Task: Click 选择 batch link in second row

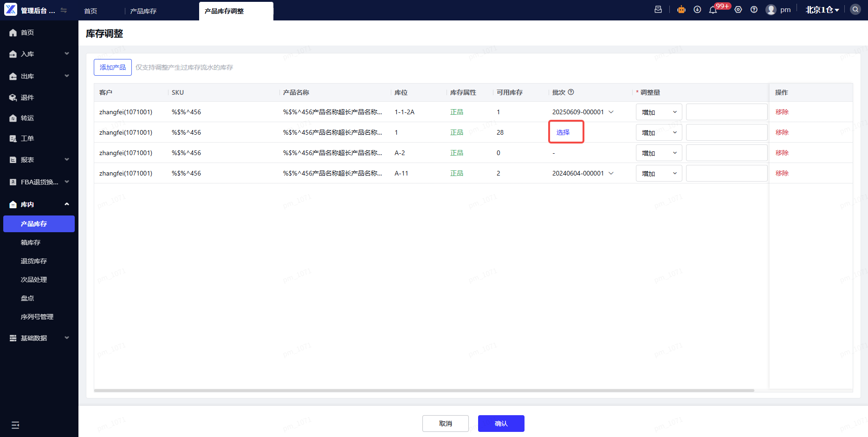Action: [x=563, y=132]
